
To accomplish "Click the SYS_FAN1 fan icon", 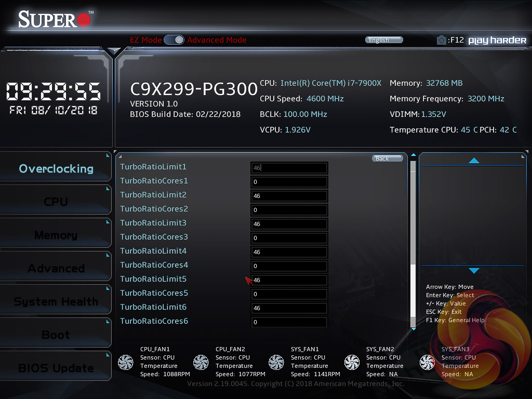I will (x=276, y=362).
